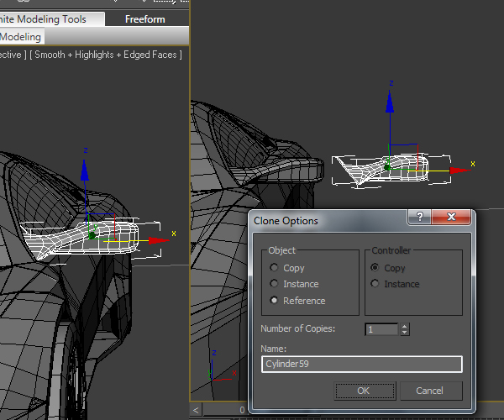Click the red X axis arrow in left viewport
This screenshot has width=504, height=420.
tap(158, 240)
